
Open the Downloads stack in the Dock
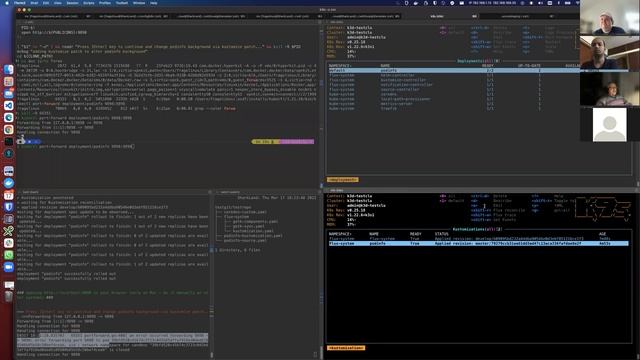pyautogui.click(x=9, y=284)
